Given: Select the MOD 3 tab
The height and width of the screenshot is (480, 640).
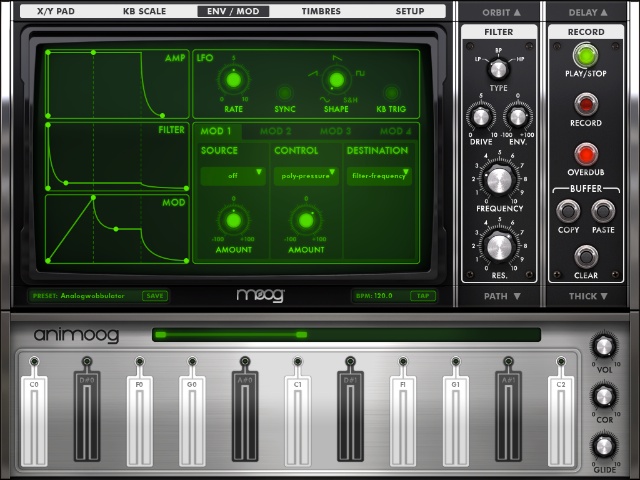Looking at the screenshot, I should click(x=336, y=131).
